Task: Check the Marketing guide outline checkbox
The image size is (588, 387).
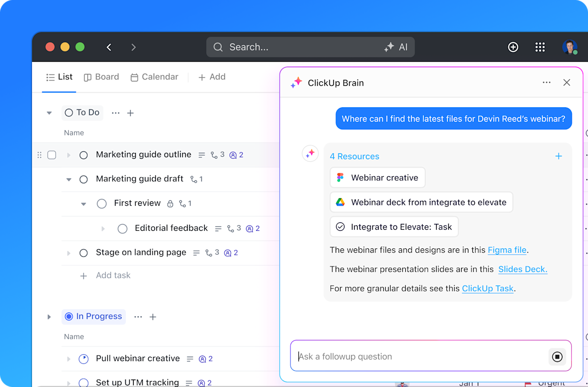Action: tap(51, 155)
